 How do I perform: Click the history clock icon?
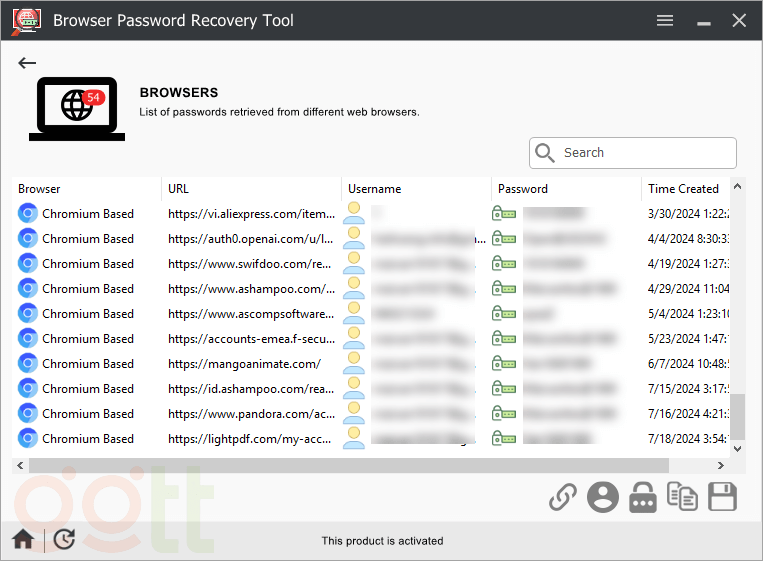tap(64, 540)
